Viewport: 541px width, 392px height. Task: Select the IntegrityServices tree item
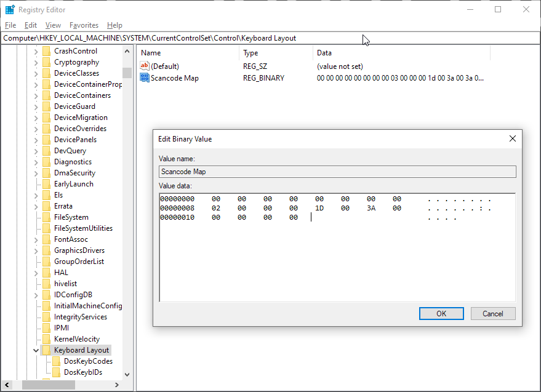[x=81, y=317]
